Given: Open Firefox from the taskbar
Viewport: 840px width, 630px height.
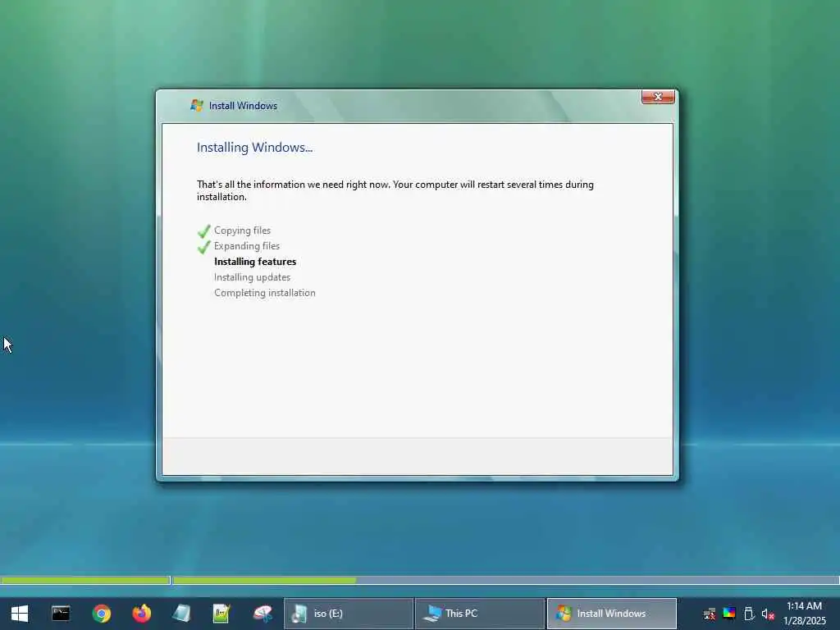Looking at the screenshot, I should pyautogui.click(x=141, y=614).
